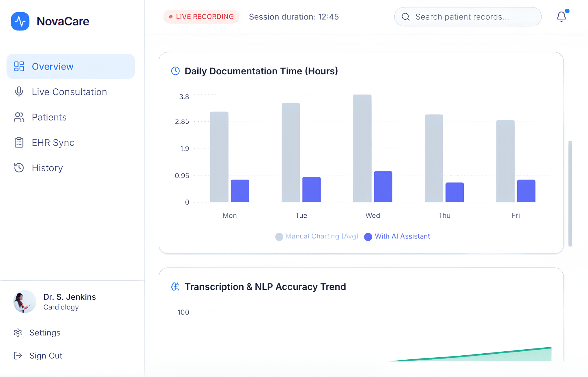Click the patient records search field

click(x=467, y=17)
